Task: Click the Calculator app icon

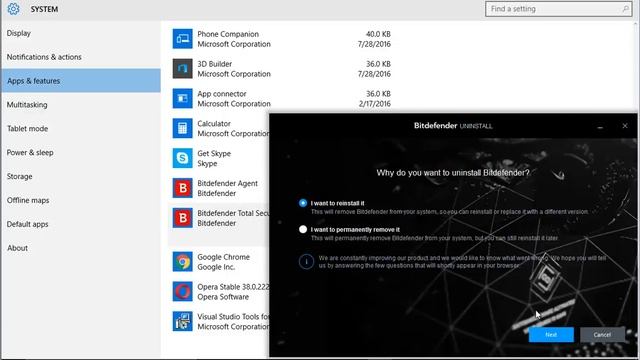Action: coord(182,128)
